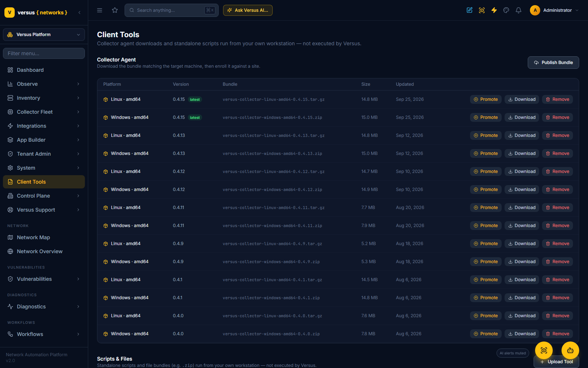Download the Linux 0.4.13 bundle
The width and height of the screenshot is (588, 368).
coord(521,135)
